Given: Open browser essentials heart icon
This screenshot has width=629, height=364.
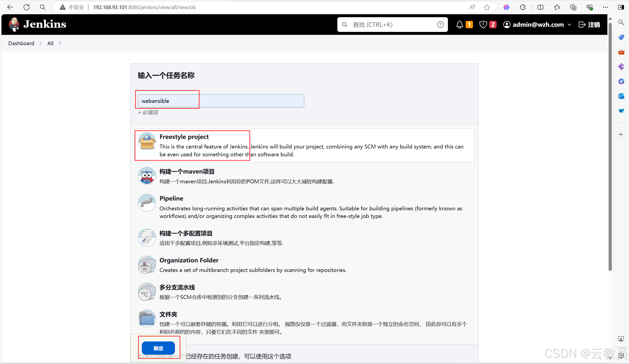Looking at the screenshot, I should [589, 7].
